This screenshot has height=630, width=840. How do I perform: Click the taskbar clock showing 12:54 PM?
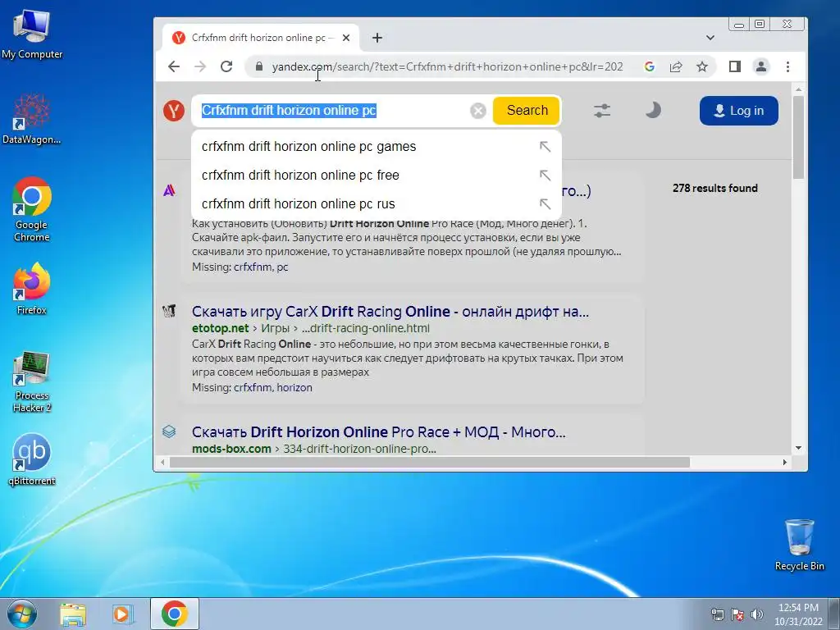pyautogui.click(x=798, y=614)
